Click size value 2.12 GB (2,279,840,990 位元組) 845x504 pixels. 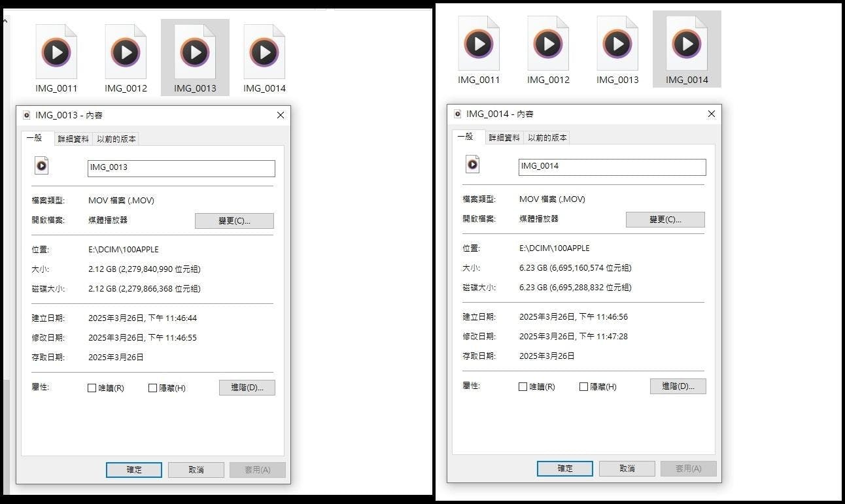tap(145, 269)
